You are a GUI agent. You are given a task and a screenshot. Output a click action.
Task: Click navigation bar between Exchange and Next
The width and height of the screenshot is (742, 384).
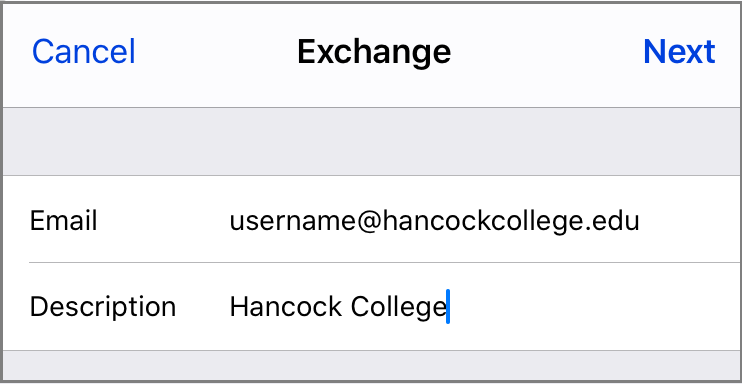point(547,52)
